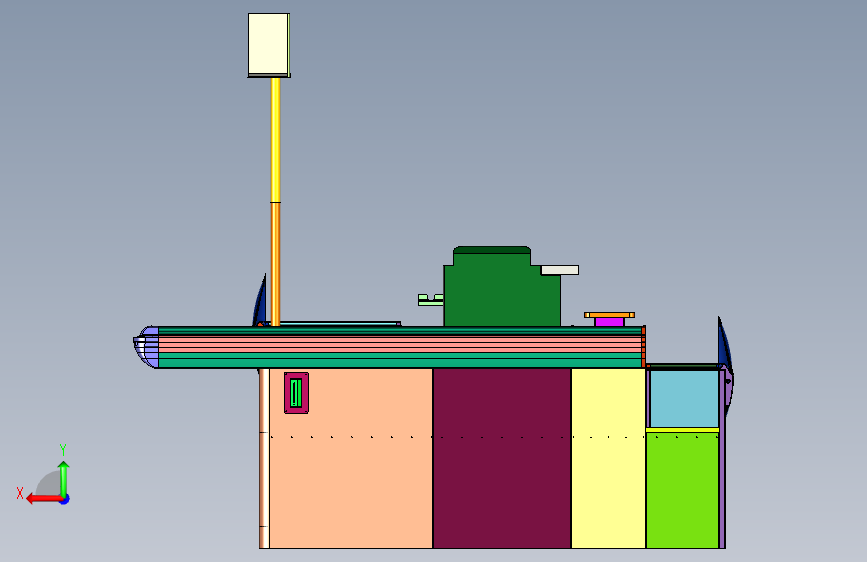Image resolution: width=867 pixels, height=562 pixels.
Task: Click the Y label of the axis triad
Action: tap(63, 450)
